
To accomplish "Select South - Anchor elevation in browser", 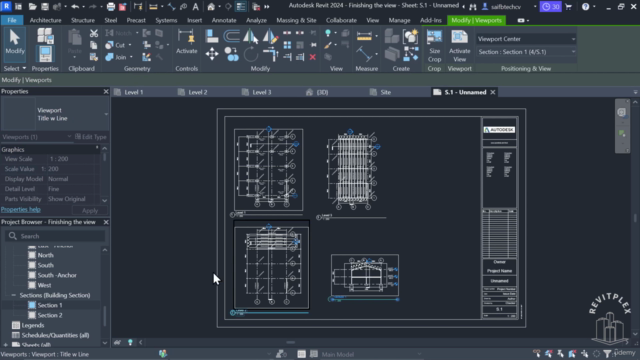I will 57,275.
